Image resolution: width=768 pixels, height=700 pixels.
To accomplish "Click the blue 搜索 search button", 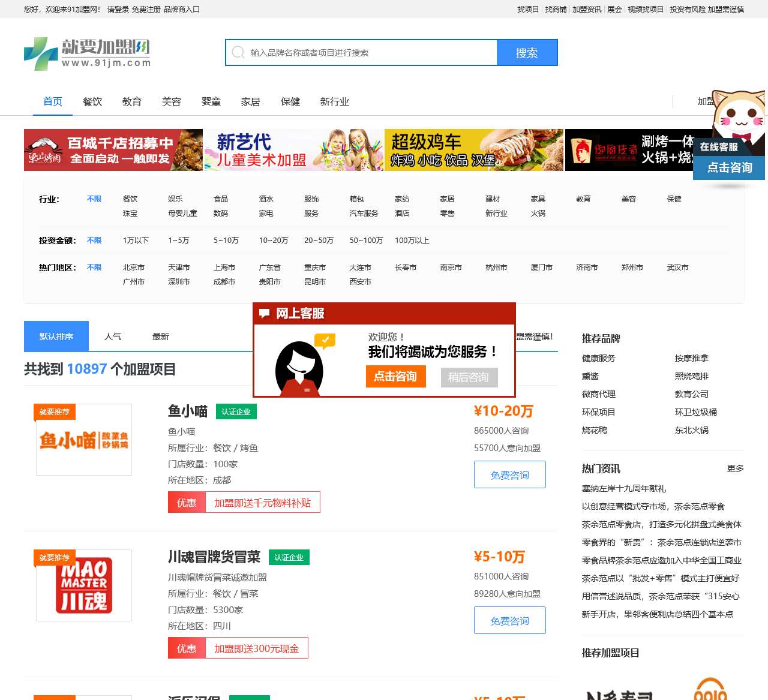I will [527, 53].
